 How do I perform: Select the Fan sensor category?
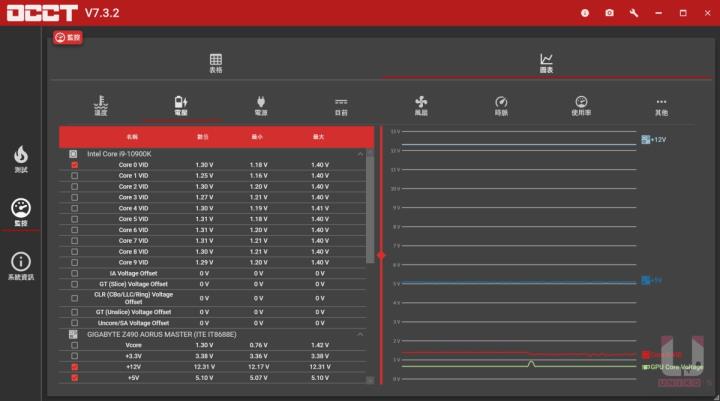point(421,105)
